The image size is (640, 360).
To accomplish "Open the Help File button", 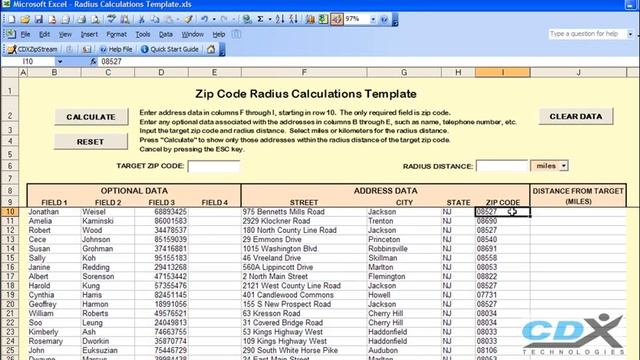I will tap(116, 49).
